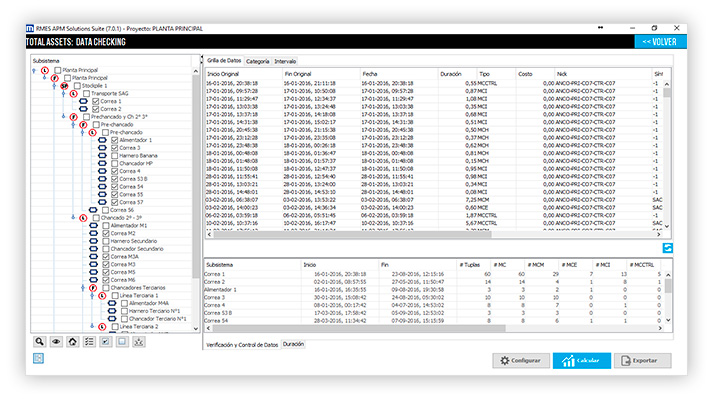This screenshot has width=716, height=399.
Task: Check the Chancador MP checkbox
Action: (115, 163)
